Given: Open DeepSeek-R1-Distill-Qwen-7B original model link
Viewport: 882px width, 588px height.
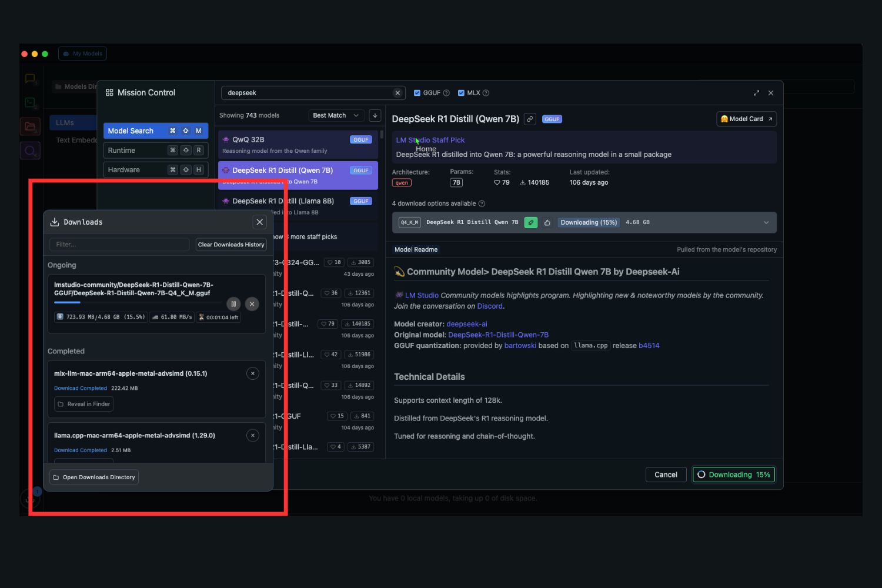Looking at the screenshot, I should point(498,335).
